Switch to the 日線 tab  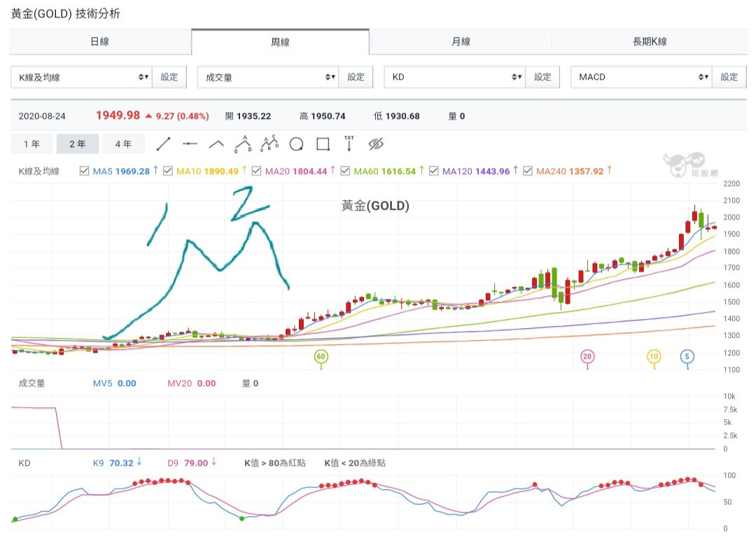(x=99, y=42)
